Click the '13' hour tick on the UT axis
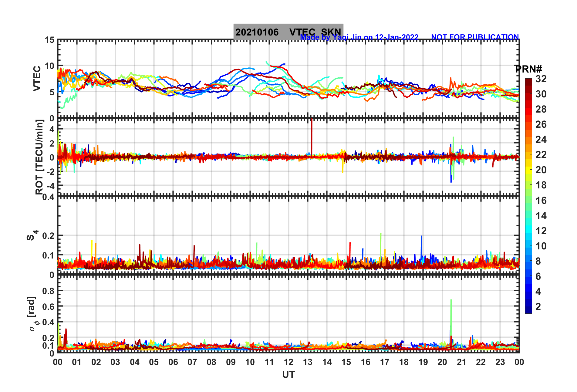 click(308, 362)
